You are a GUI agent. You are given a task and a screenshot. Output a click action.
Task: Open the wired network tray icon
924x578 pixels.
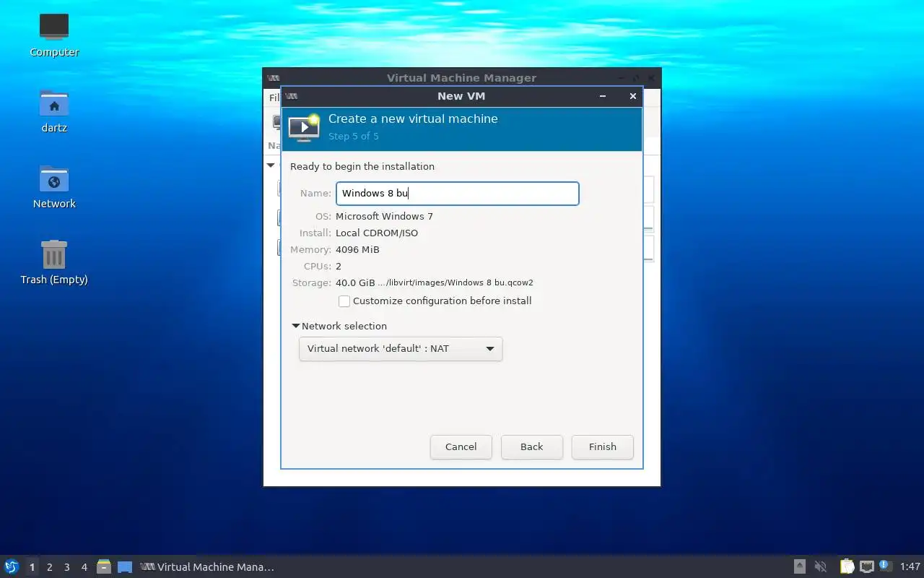click(866, 566)
